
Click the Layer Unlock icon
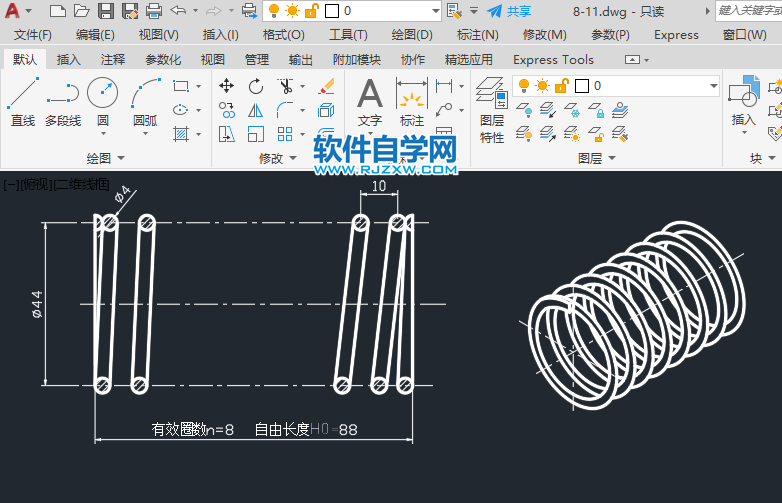tap(596, 134)
